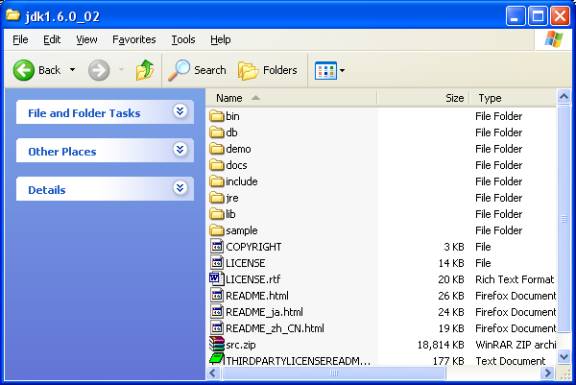Open the File menu
The width and height of the screenshot is (576, 385).
(20, 39)
